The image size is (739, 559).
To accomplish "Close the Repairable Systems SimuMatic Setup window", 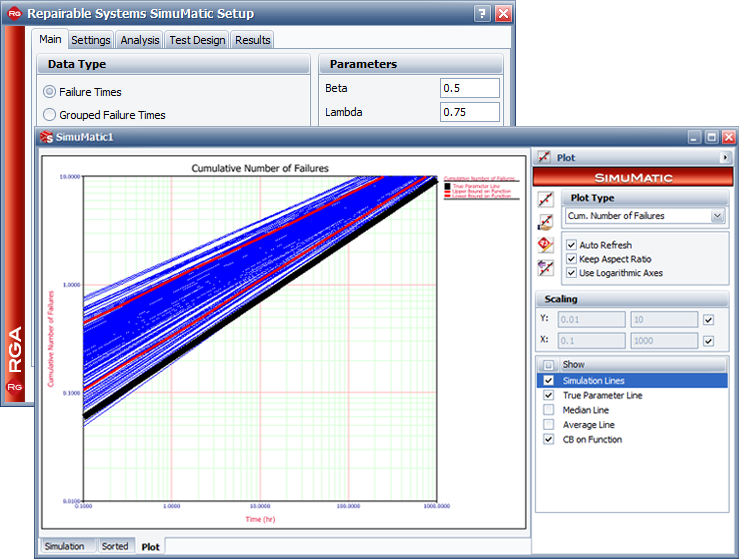I will click(503, 14).
